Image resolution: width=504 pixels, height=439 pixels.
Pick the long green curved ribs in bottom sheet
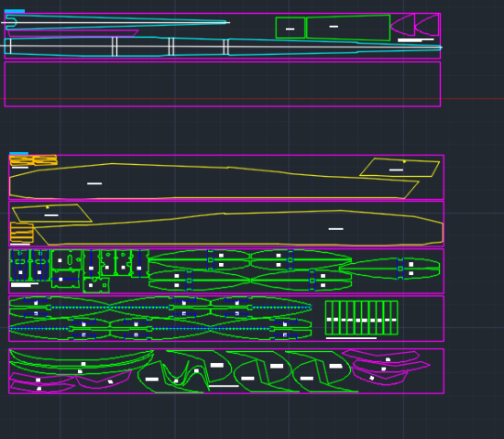pyautogui.click(x=82, y=362)
